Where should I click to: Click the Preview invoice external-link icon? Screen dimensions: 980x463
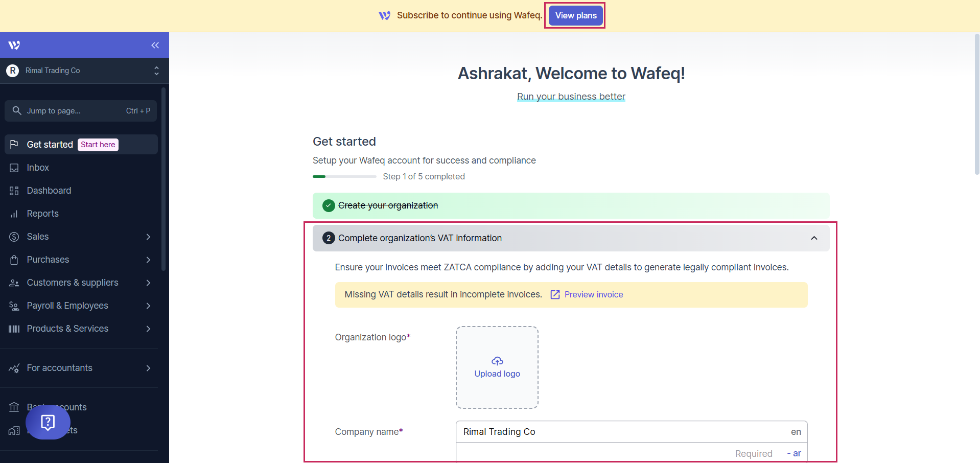pyautogui.click(x=555, y=295)
